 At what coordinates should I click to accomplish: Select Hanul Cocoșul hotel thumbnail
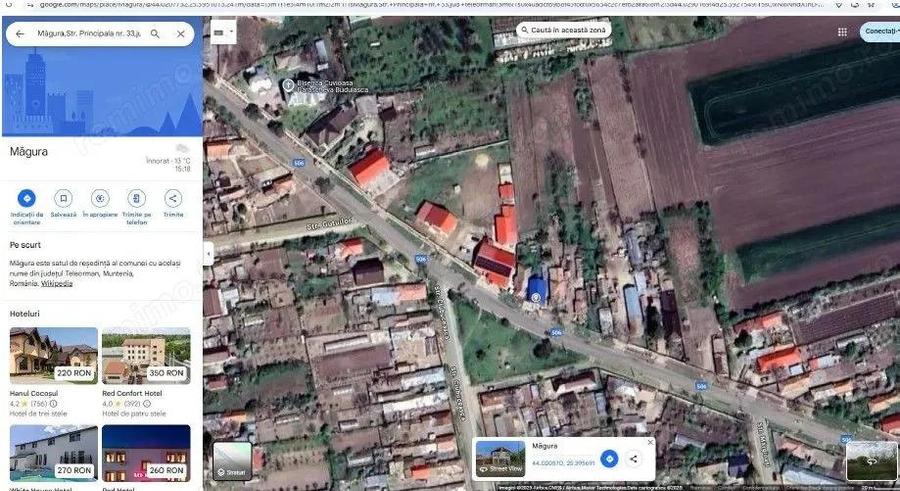click(x=54, y=356)
